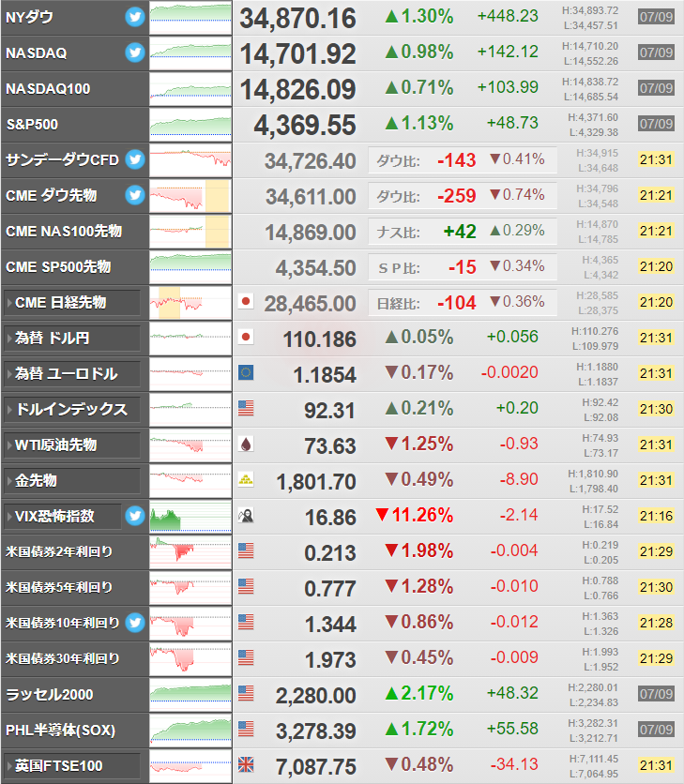Viewport: 684px width, 784px height.
Task: Click the 10-year yield value 1.344
Action: [330, 625]
